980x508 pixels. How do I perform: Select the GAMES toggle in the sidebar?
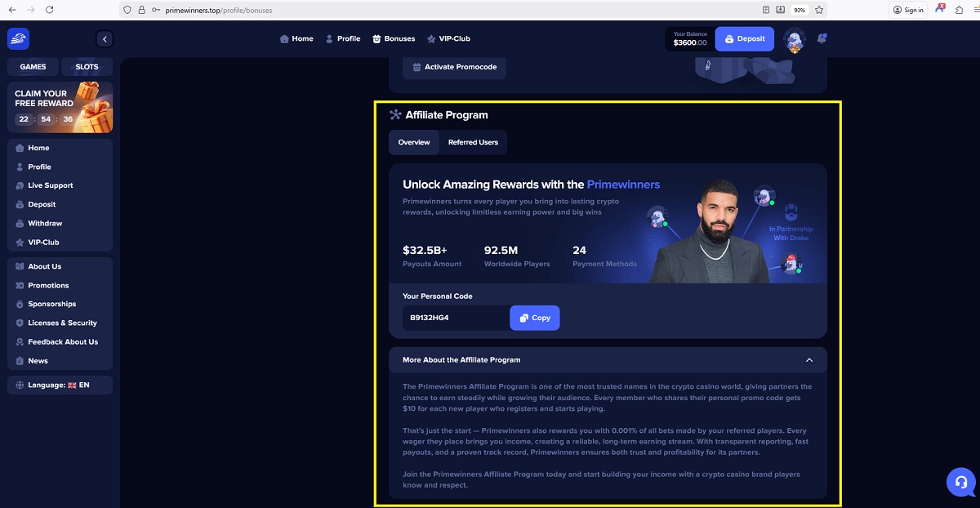click(33, 67)
